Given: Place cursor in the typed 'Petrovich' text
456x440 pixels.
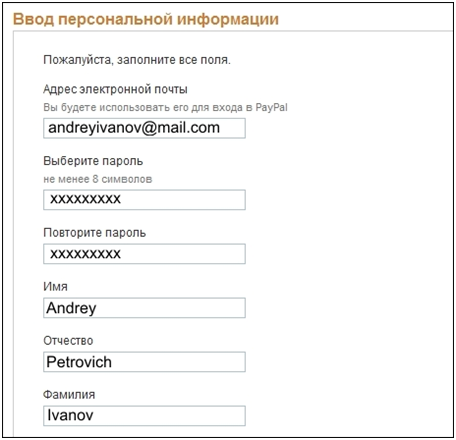Looking at the screenshot, I should (x=79, y=362).
